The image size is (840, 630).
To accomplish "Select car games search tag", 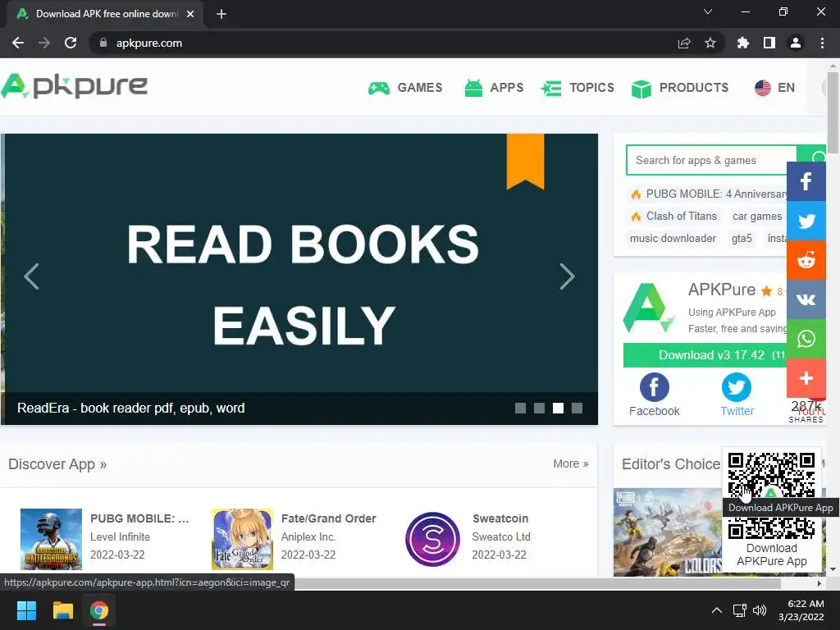I will [757, 217].
